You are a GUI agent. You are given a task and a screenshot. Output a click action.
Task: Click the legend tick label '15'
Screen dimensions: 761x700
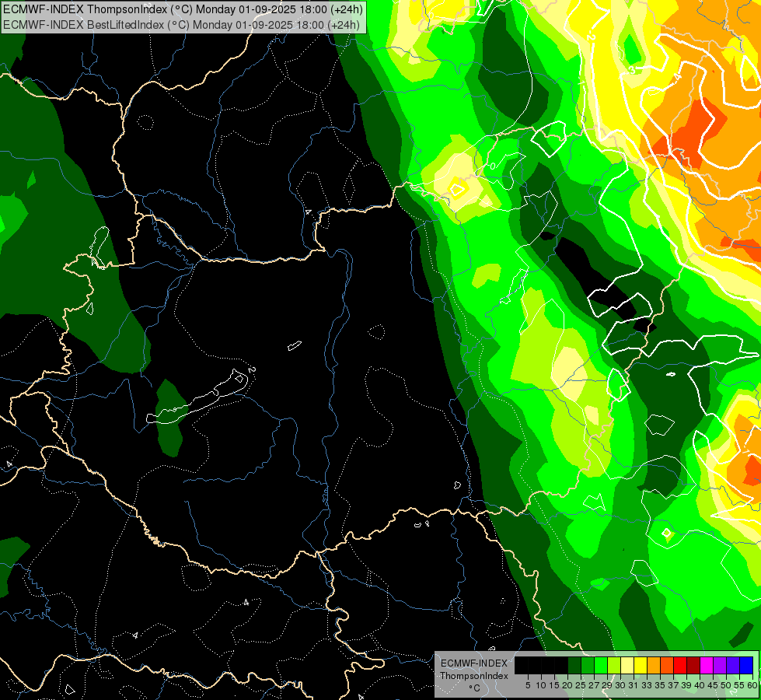(x=554, y=685)
